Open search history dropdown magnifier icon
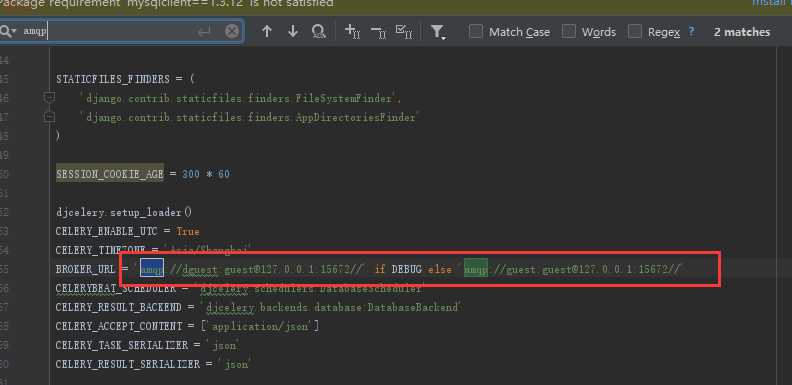The width and height of the screenshot is (792, 385). pyautogui.click(x=8, y=31)
